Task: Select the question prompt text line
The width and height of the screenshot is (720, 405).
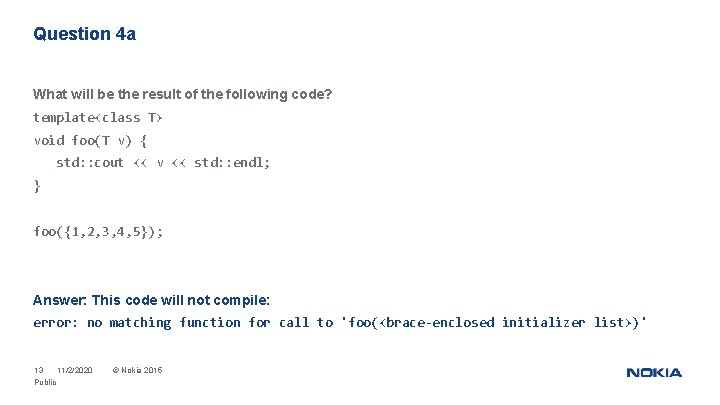Action: click(182, 94)
